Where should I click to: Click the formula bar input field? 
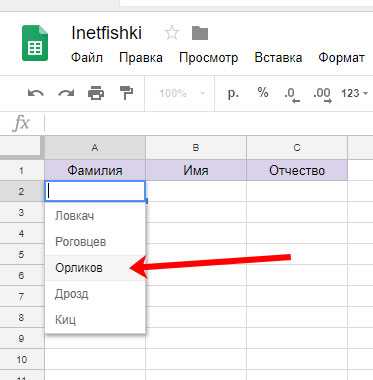click(x=208, y=123)
